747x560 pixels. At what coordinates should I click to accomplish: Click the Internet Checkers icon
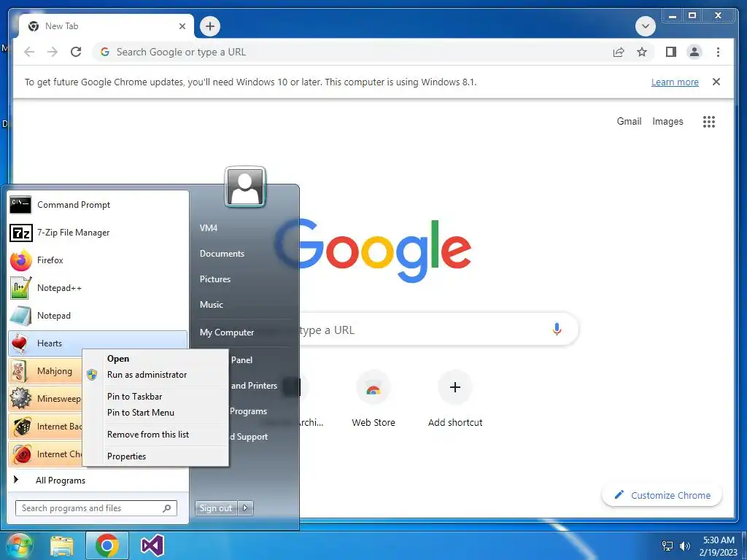point(20,454)
